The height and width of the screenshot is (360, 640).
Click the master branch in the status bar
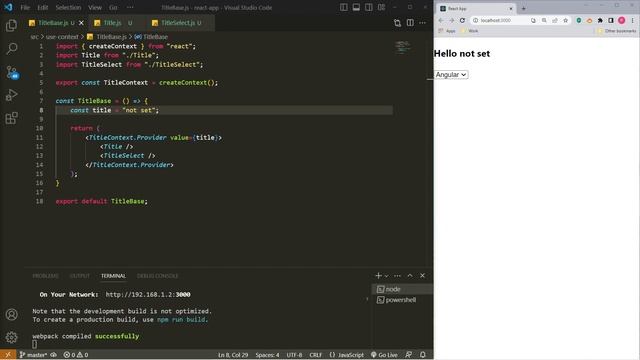[x=33, y=355]
